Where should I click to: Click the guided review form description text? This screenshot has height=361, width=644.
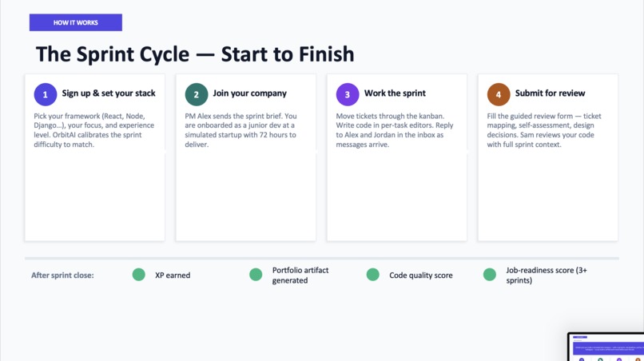coord(544,130)
